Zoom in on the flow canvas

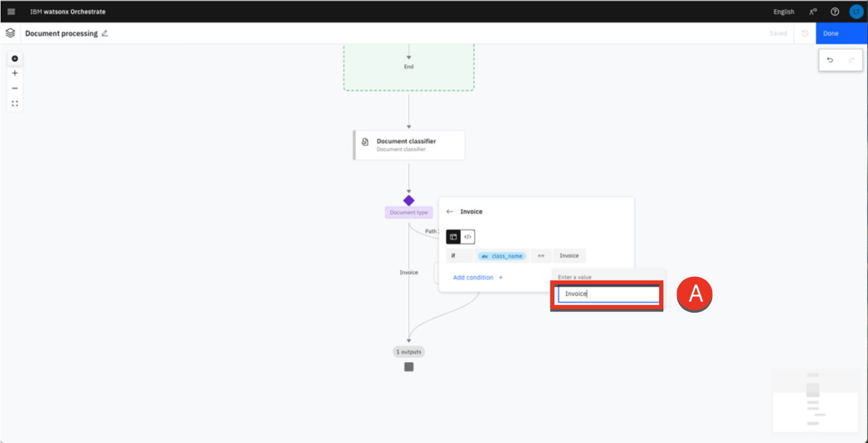(15, 73)
